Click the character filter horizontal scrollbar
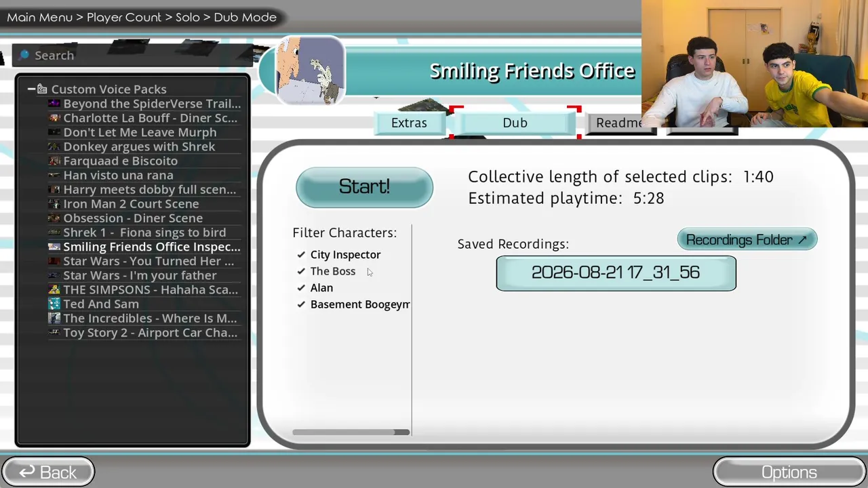This screenshot has height=488, width=868. tap(351, 432)
